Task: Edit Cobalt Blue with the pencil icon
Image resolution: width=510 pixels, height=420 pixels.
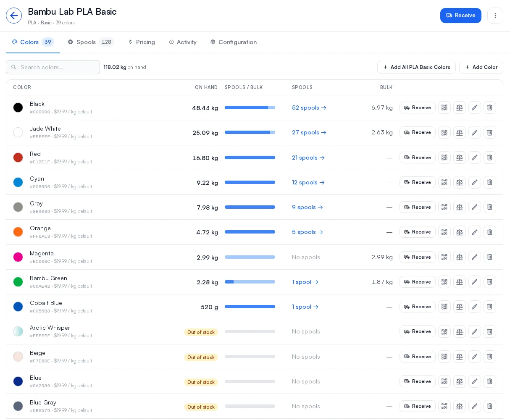Action: (x=475, y=307)
